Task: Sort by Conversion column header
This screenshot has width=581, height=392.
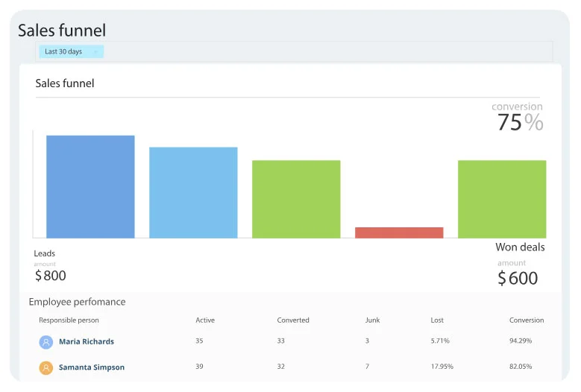Action: coord(527,320)
